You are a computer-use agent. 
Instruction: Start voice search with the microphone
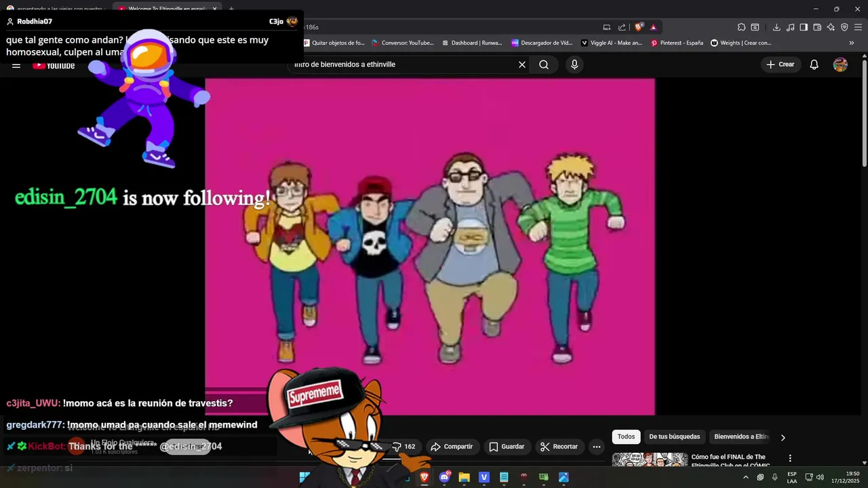pyautogui.click(x=574, y=64)
